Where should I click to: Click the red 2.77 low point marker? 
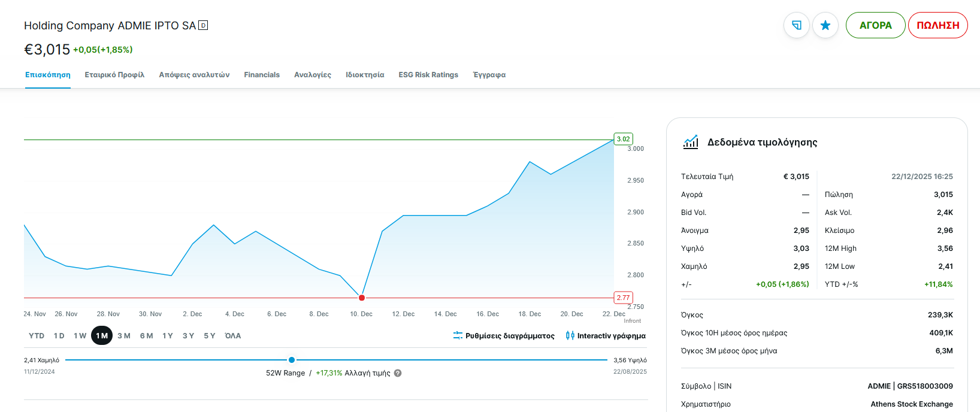(x=362, y=298)
